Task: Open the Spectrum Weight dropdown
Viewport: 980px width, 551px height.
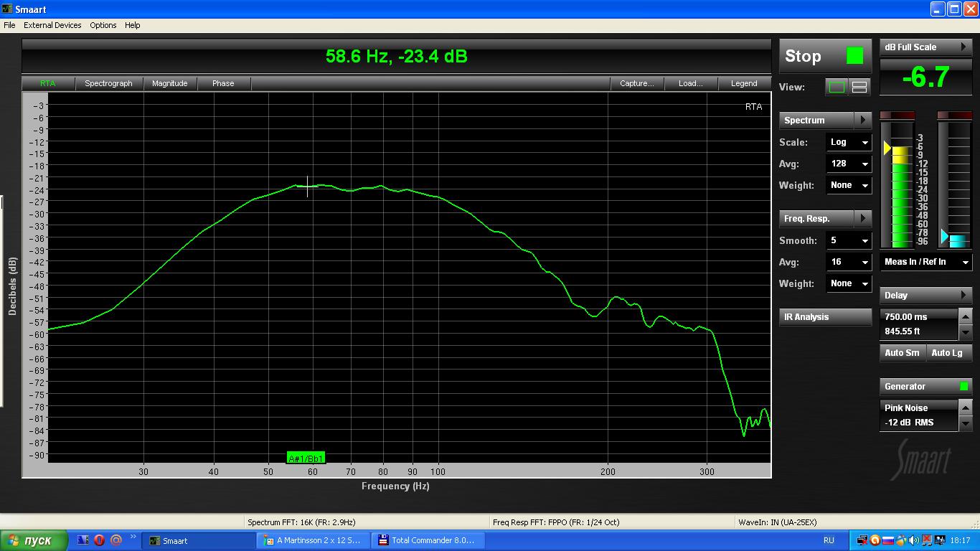Action: click(849, 185)
